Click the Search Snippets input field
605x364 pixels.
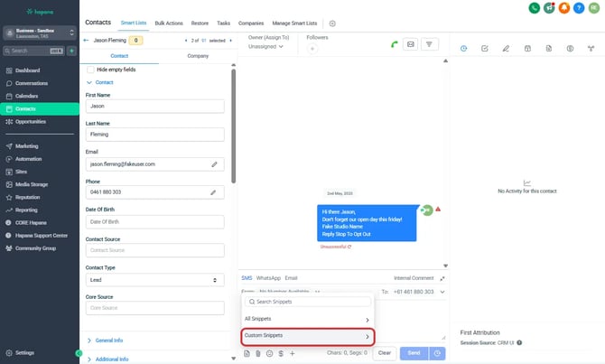tap(307, 302)
